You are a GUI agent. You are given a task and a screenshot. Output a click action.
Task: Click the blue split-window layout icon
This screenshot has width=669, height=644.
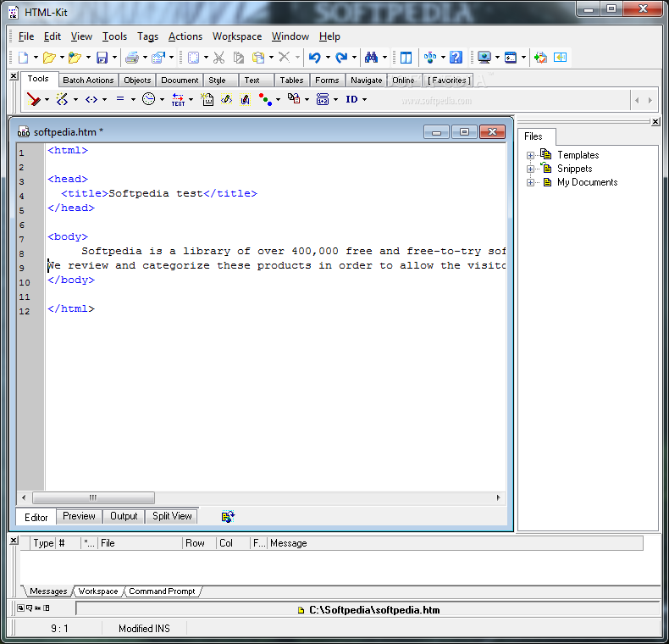click(406, 58)
